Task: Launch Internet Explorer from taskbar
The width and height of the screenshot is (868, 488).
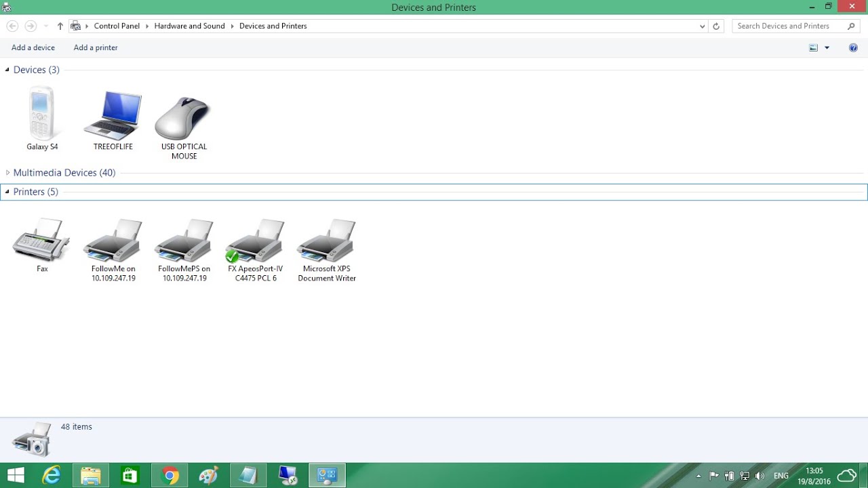Action: (52, 475)
